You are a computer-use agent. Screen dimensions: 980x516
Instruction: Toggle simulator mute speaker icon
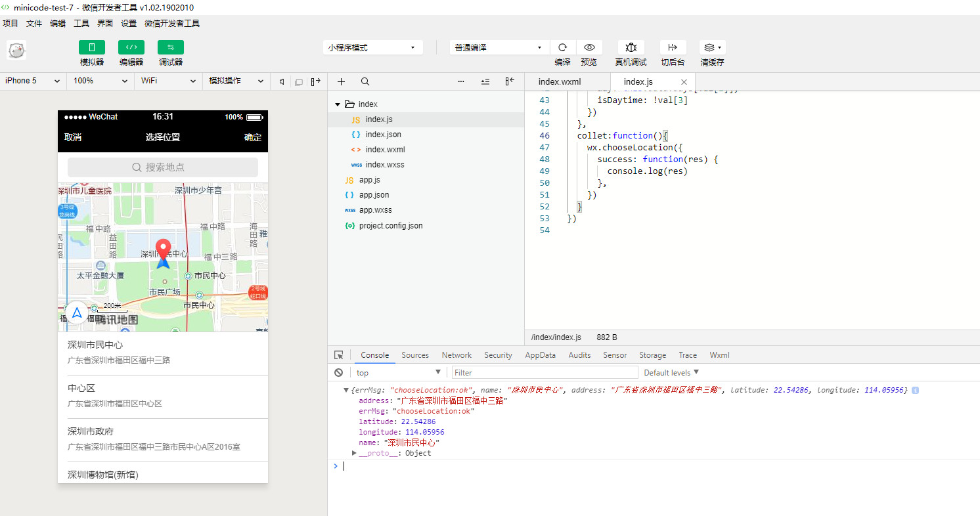282,81
